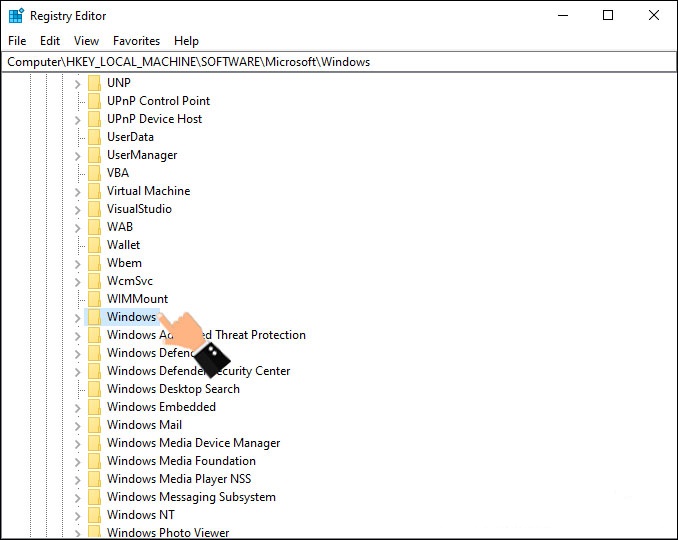
Task: Click Windows Desktop Search folder icon
Action: [x=94, y=389]
